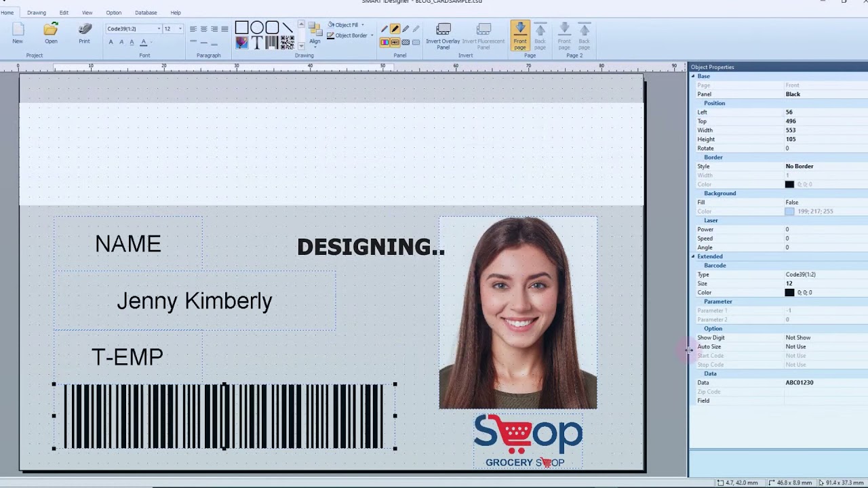Select the Jenny Kimberly text object

click(x=195, y=301)
